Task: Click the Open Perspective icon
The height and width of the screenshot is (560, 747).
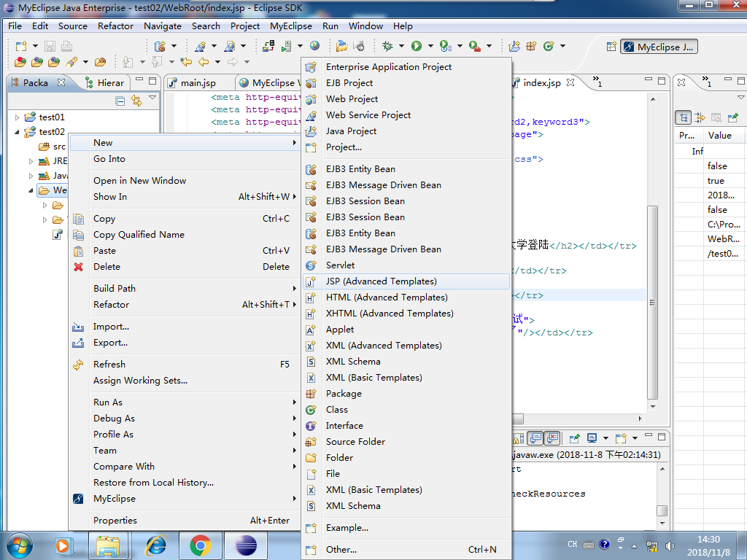Action: (611, 47)
